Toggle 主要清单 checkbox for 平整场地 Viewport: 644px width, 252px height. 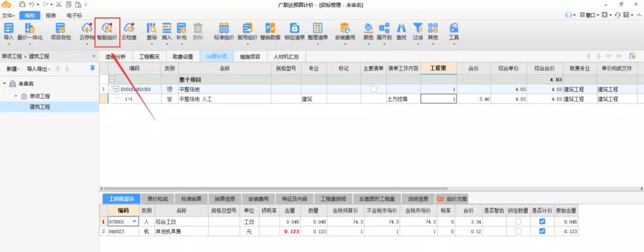pos(373,89)
